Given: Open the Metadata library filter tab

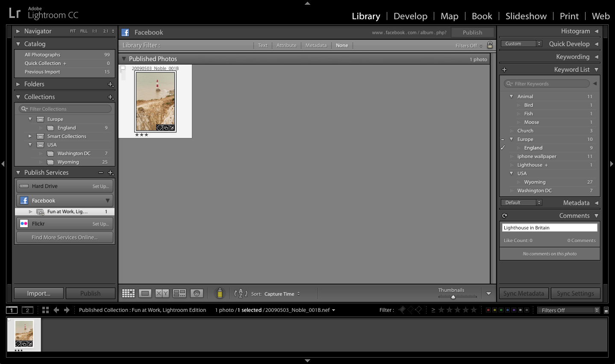Looking at the screenshot, I should point(316,45).
